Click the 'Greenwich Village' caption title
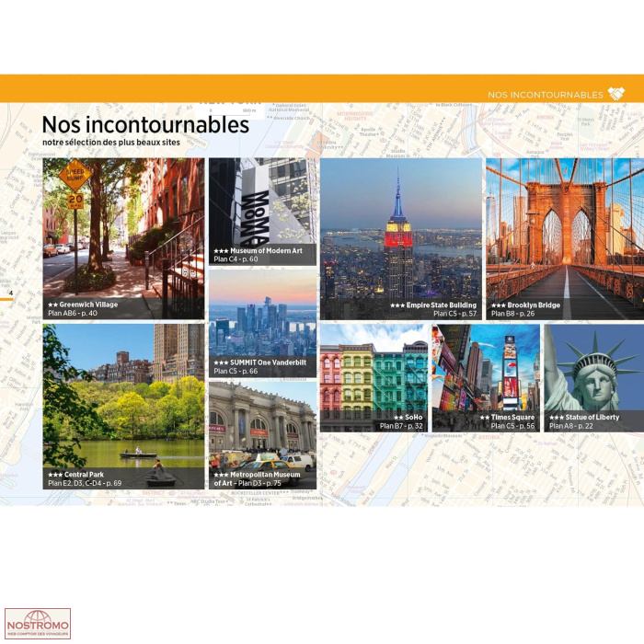Viewport: 644px width, 644px height. tap(88, 305)
